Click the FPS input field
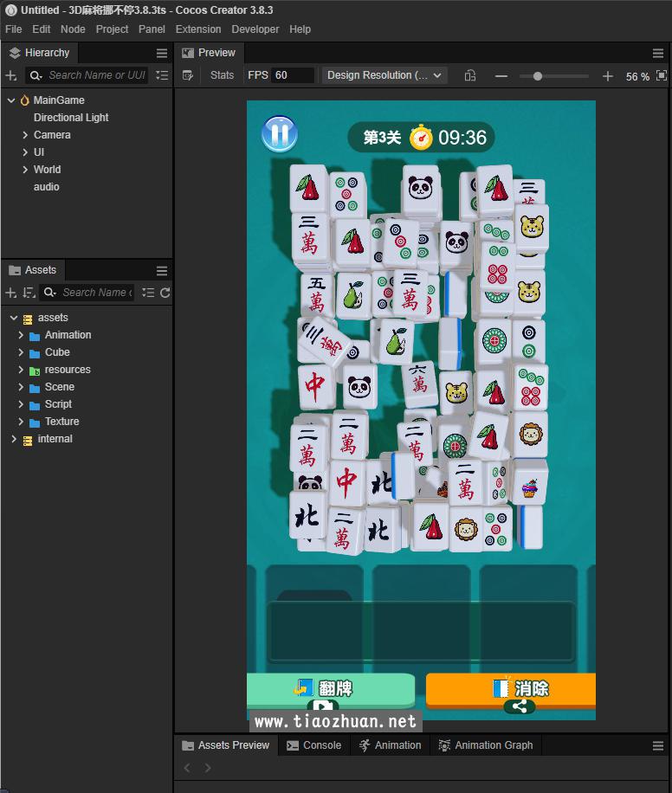Image resolution: width=672 pixels, height=793 pixels. tap(293, 75)
